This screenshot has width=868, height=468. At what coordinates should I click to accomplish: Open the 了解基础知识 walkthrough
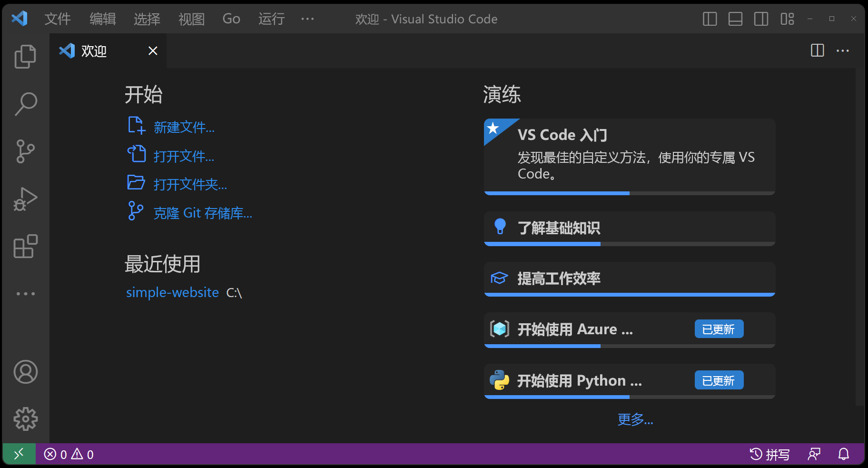tap(630, 229)
